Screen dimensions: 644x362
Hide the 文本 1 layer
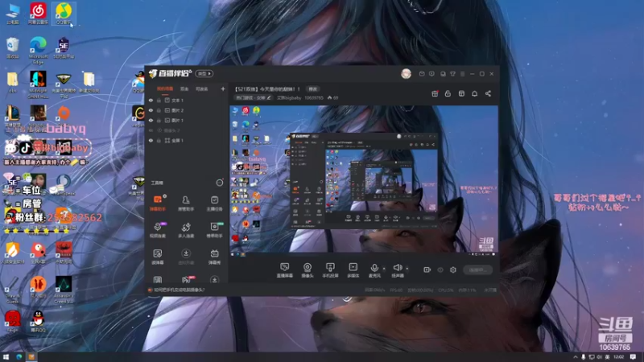click(x=151, y=100)
